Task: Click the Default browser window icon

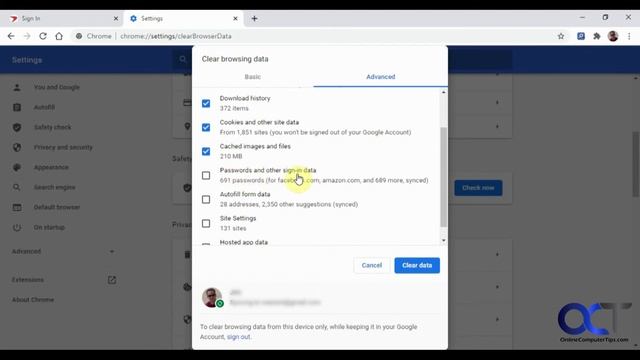Action: (x=17, y=207)
